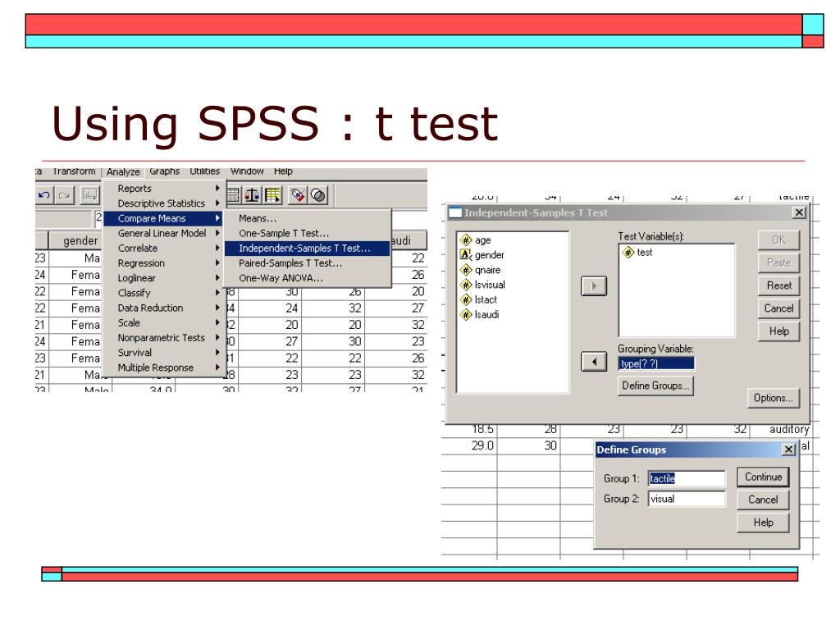Click the Weight Cases scales icon
This screenshot has width=840, height=630.
pos(253,195)
